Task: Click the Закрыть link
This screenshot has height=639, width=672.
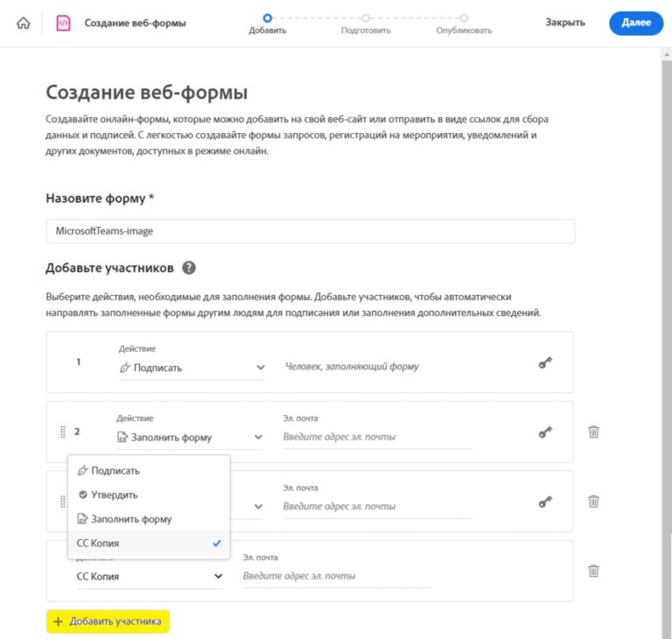Action: point(565,23)
